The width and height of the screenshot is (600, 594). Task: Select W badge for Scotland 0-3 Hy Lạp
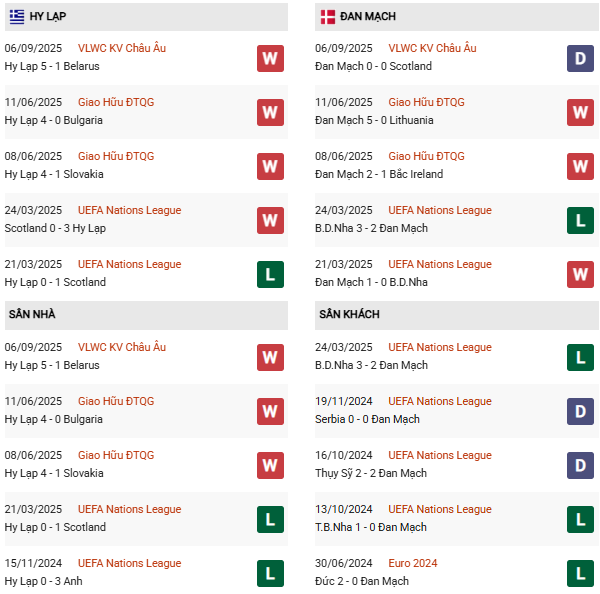[270, 220]
